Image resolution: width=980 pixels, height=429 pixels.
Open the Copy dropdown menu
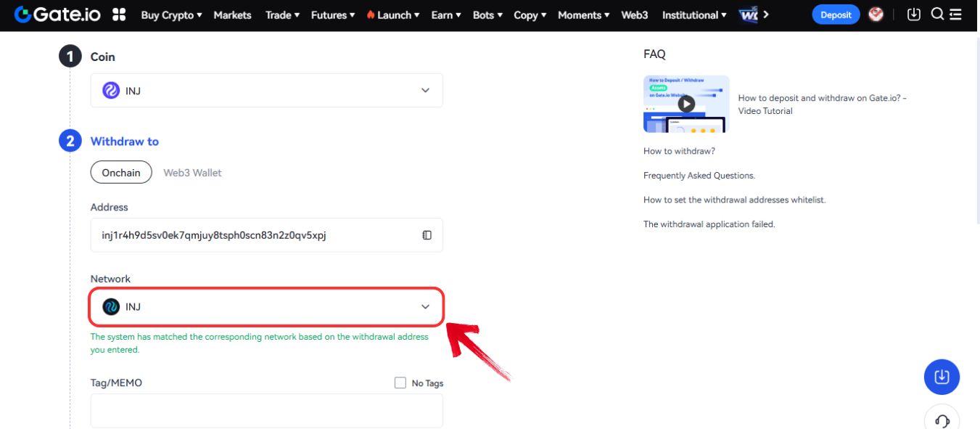point(530,15)
